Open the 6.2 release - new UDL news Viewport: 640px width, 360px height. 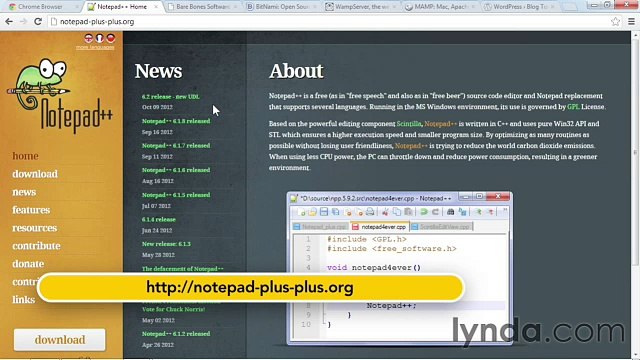click(x=171, y=97)
